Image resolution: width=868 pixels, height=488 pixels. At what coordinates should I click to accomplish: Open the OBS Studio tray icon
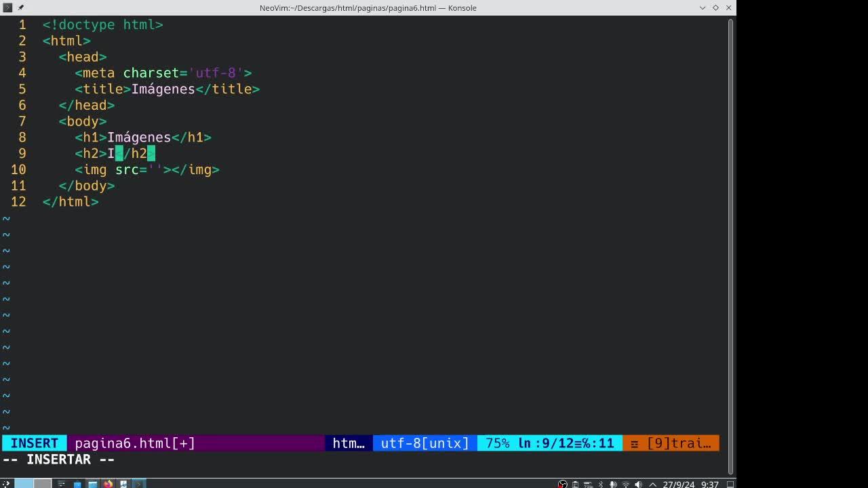(x=563, y=484)
